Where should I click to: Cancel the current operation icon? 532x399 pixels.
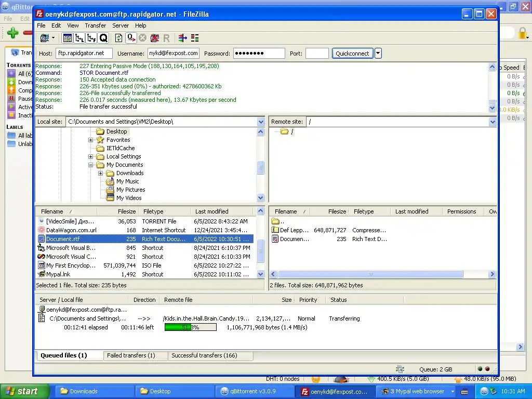pos(142,38)
